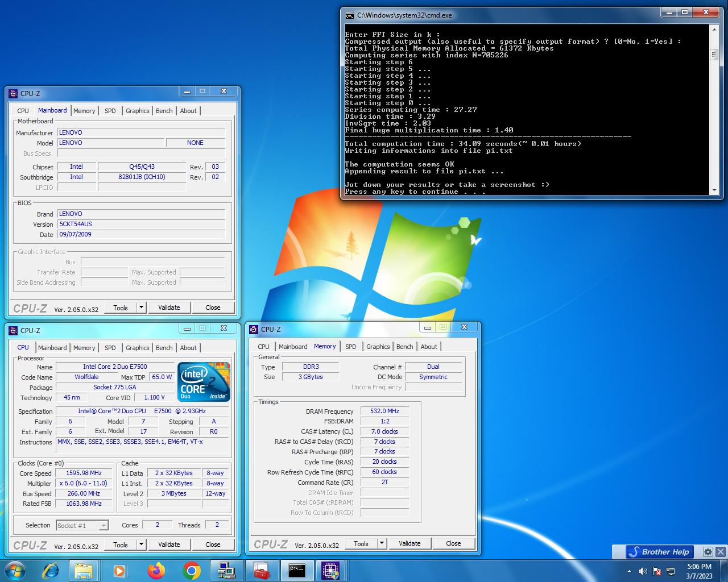Switch to the cmd.exe taskbar button
The width and height of the screenshot is (728, 582).
click(x=297, y=570)
